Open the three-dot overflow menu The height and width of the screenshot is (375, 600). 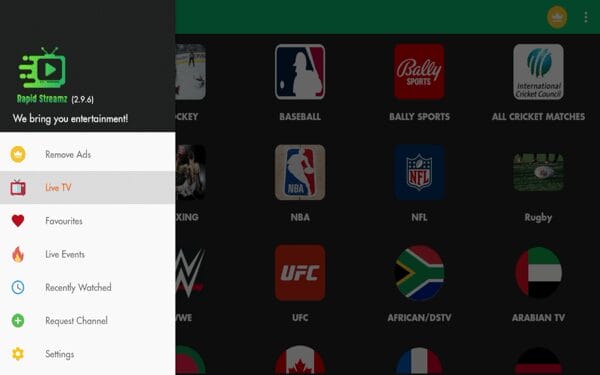tap(586, 17)
